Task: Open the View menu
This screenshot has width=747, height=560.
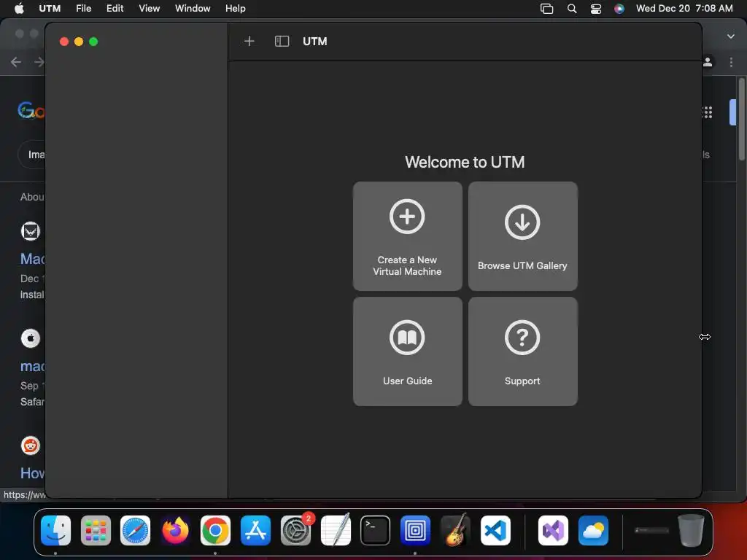Action: (149, 8)
